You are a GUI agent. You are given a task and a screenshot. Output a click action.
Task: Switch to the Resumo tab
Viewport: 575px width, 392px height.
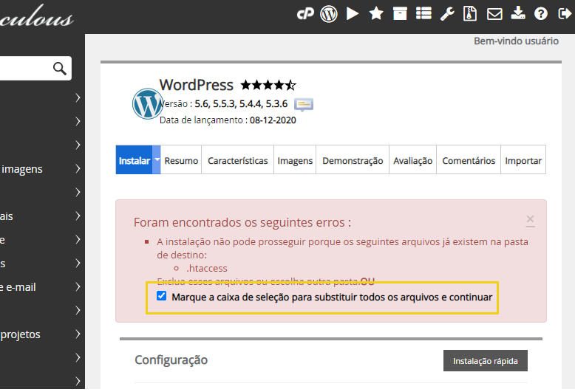[x=181, y=160]
